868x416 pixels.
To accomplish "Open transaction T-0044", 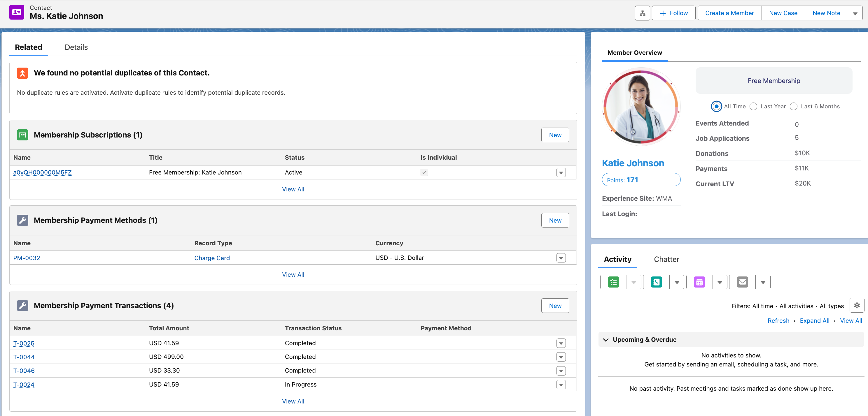I will coord(24,357).
